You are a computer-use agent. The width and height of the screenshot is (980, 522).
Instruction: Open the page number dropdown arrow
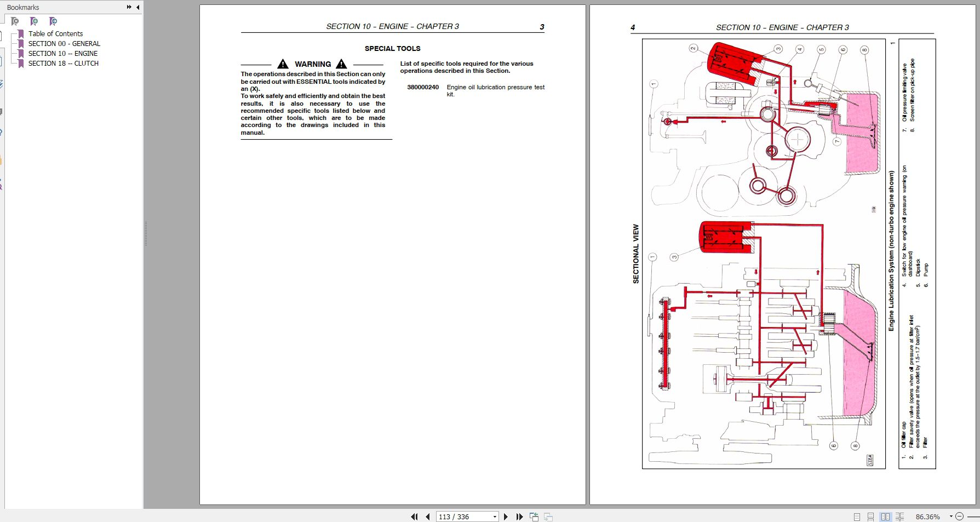(495, 517)
